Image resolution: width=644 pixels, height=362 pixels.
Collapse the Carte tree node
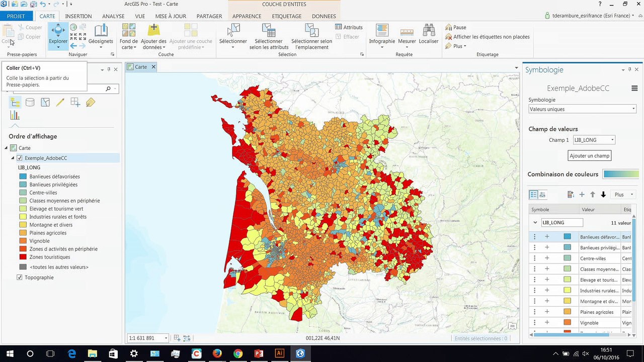coord(7,148)
